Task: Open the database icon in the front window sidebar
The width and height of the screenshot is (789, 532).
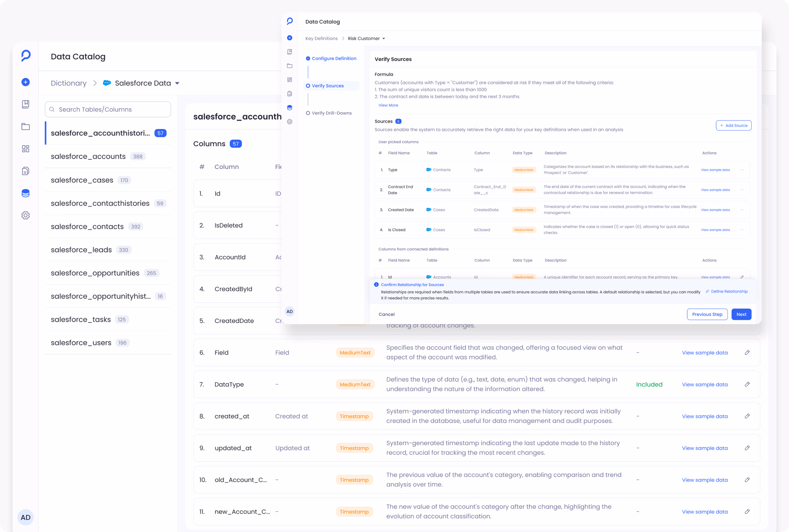Action: (x=290, y=108)
